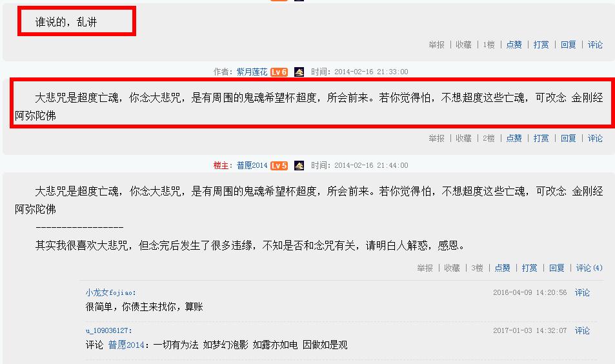Click 举报 on the 1楼 post
Screen dimensions: 615x364
tap(436, 45)
